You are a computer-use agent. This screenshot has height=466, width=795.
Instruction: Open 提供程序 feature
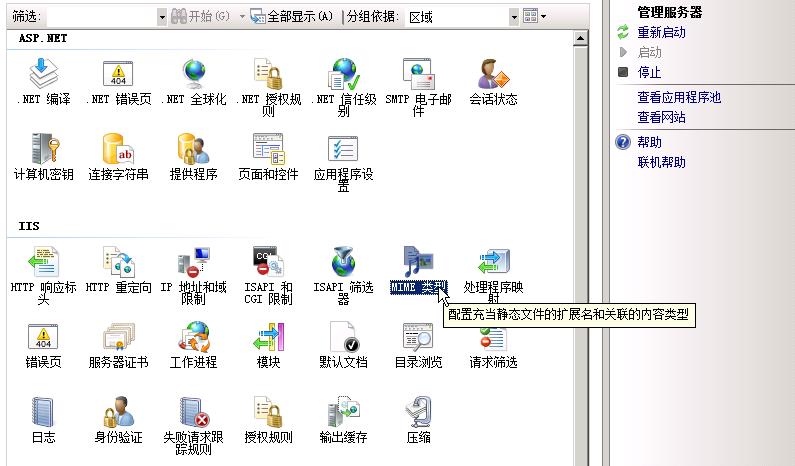[194, 157]
